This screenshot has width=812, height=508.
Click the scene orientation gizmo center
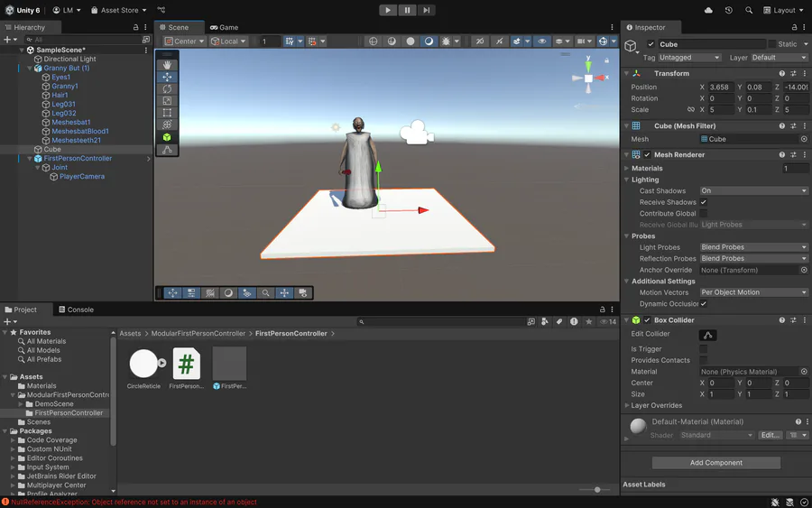click(588, 79)
